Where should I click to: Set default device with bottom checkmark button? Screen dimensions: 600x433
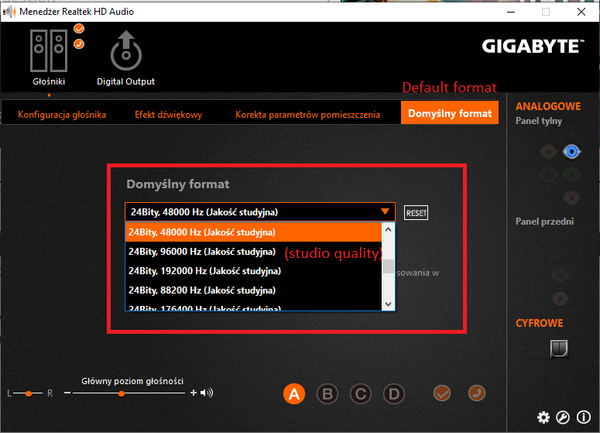(442, 394)
